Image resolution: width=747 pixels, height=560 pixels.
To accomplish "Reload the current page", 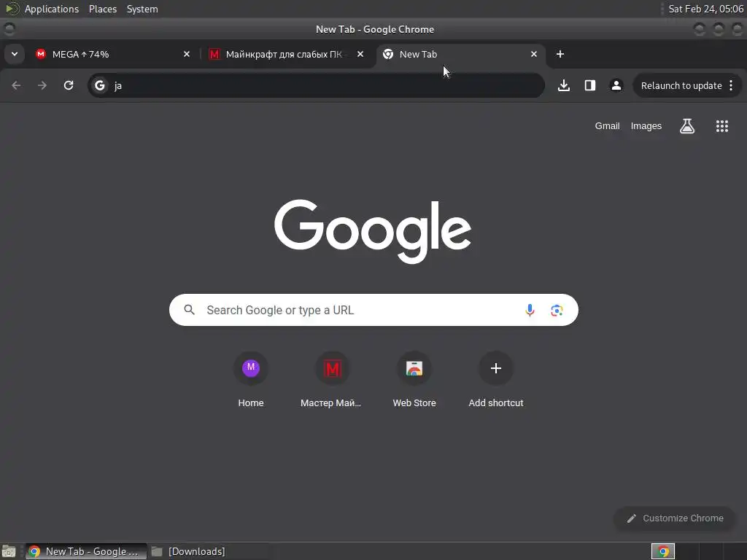I will pos(69,86).
